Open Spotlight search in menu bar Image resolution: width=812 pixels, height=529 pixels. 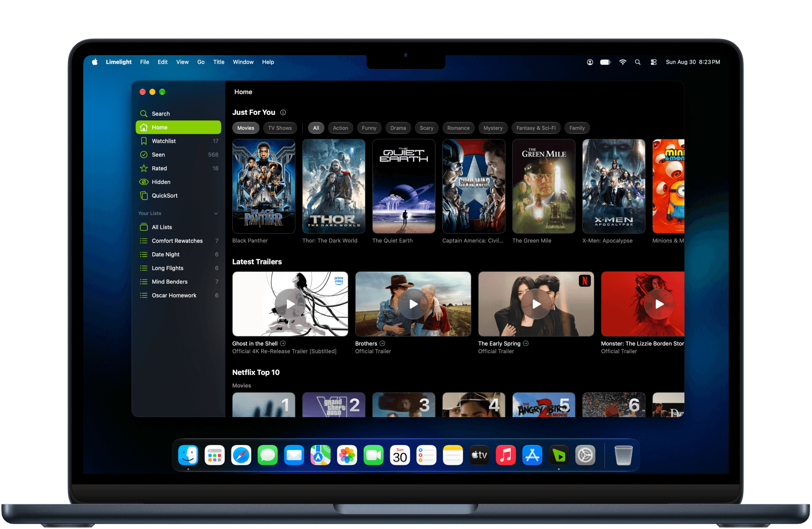[638, 62]
